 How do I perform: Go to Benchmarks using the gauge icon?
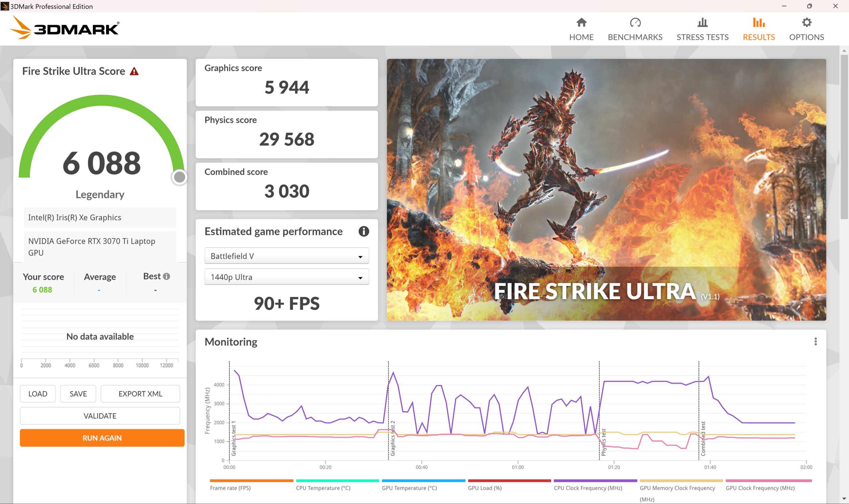click(x=635, y=23)
